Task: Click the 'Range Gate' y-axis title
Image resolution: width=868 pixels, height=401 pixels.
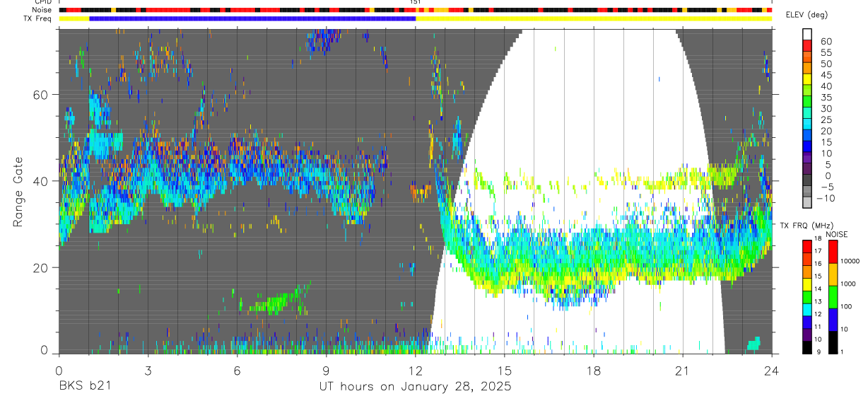Action: (19, 192)
